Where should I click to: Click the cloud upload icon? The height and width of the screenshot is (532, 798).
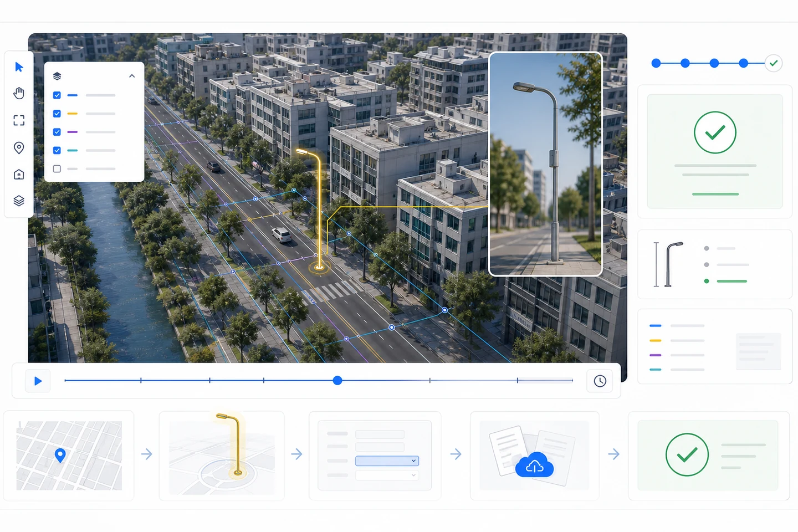(x=534, y=465)
